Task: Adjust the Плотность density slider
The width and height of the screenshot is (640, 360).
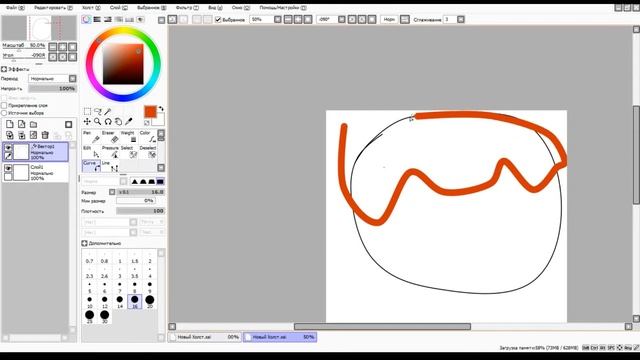Action: pos(140,211)
